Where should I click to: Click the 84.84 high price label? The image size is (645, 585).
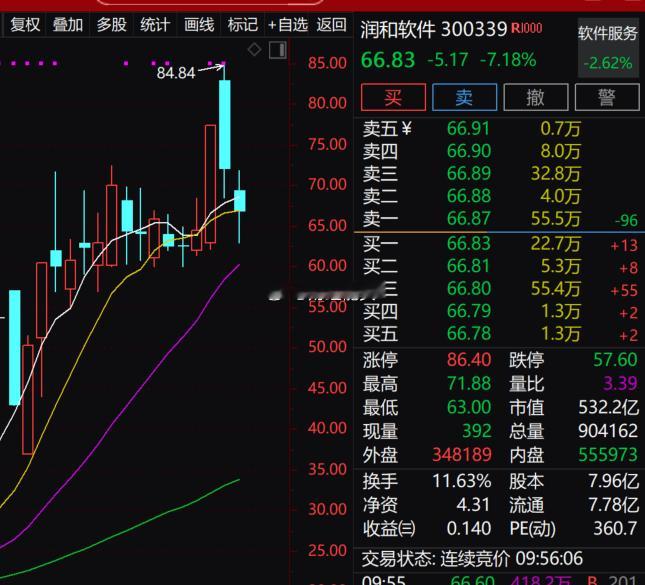click(176, 73)
